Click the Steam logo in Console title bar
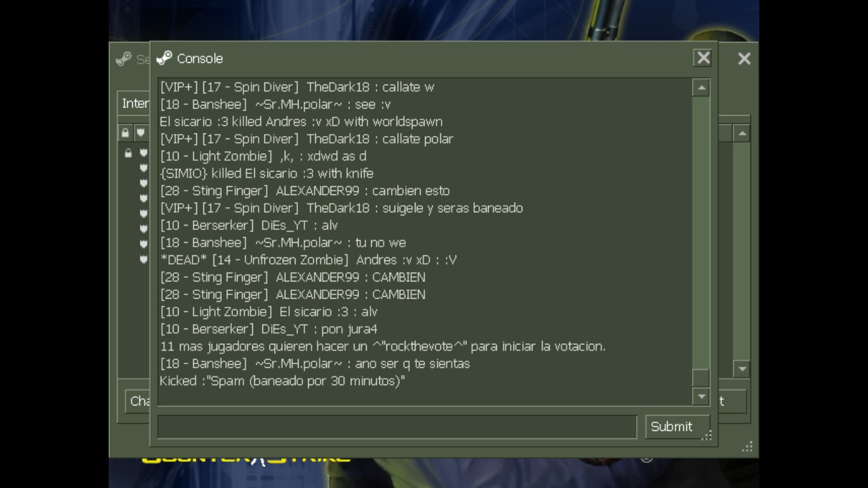 click(164, 58)
